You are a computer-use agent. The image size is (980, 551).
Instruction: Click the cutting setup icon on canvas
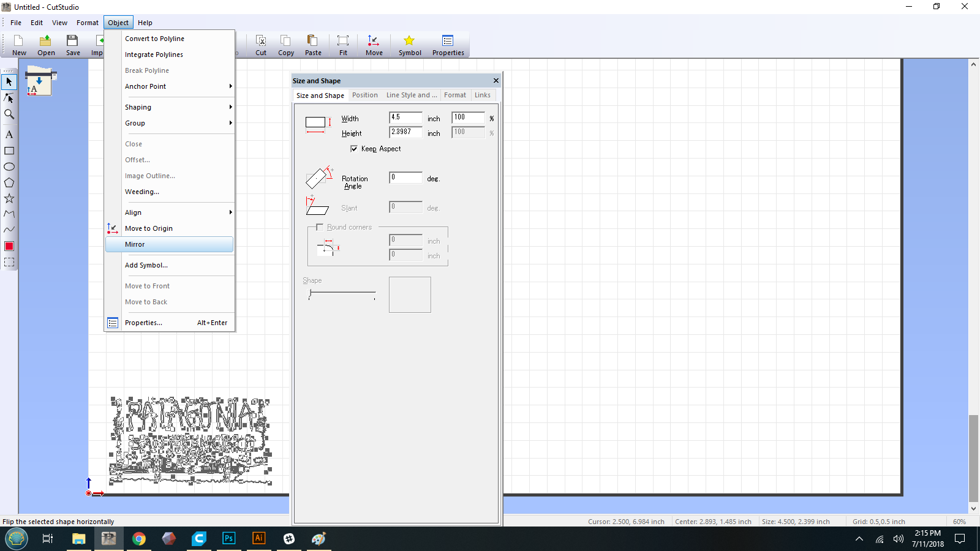click(40, 83)
